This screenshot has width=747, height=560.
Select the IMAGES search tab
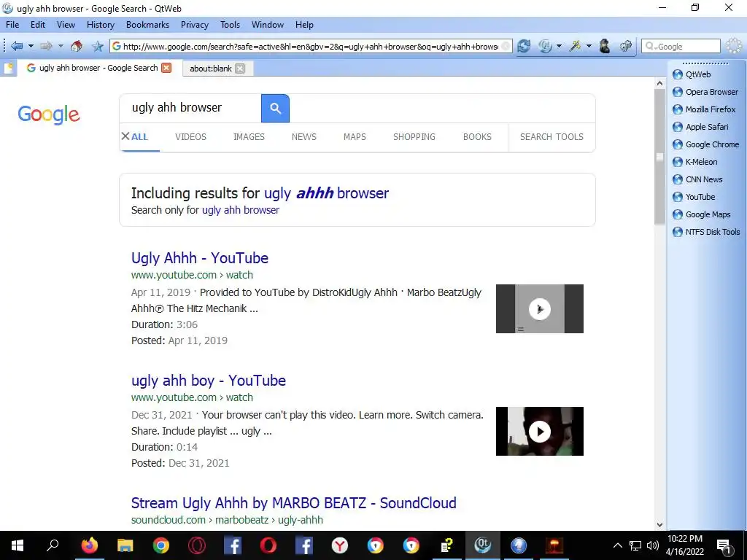[x=249, y=136]
